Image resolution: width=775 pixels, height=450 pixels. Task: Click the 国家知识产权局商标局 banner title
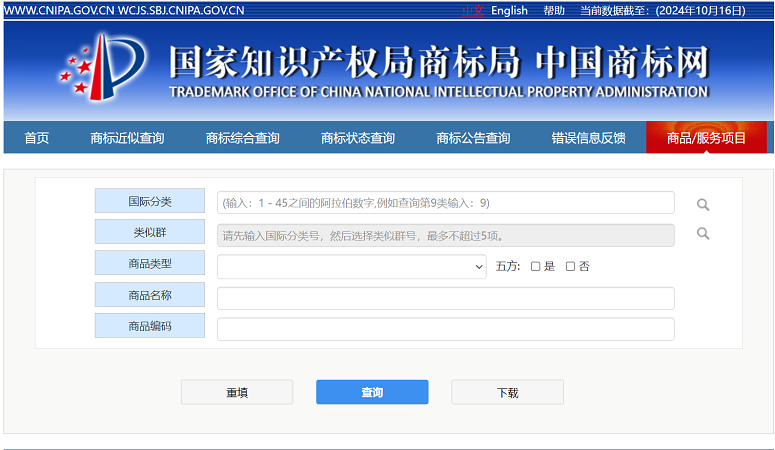[x=344, y=62]
